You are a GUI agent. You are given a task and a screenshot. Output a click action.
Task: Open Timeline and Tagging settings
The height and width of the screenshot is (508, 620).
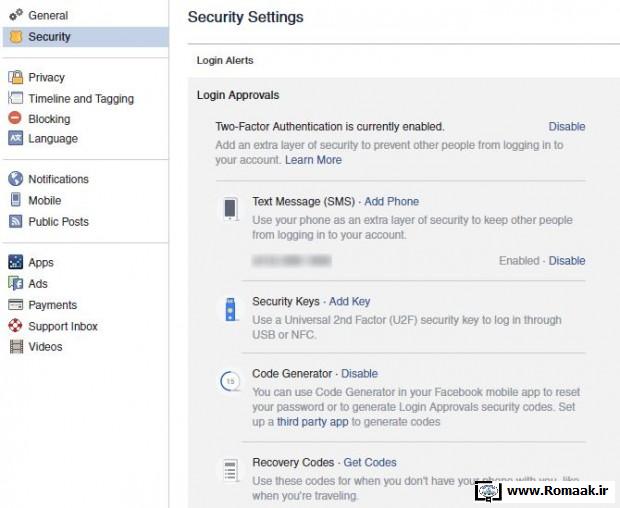coord(81,98)
